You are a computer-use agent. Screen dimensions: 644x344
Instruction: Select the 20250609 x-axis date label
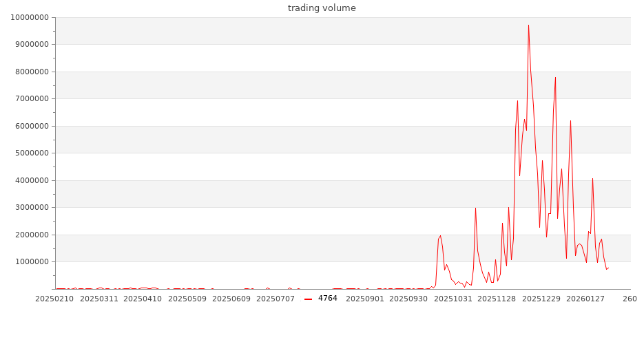tap(231, 299)
